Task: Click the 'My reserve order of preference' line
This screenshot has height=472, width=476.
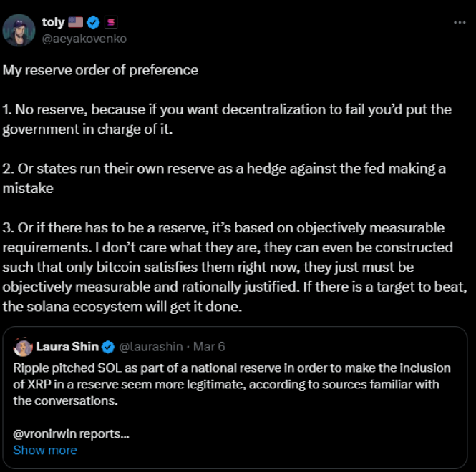Action: pos(100,70)
